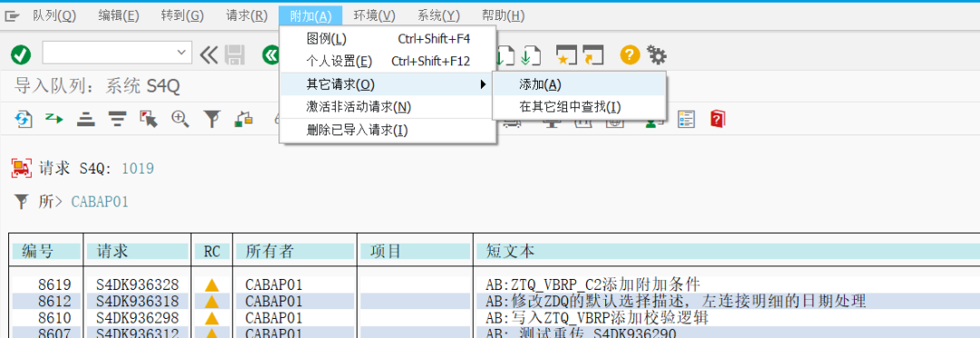This screenshot has width=980, height=338.
Task: Click the 编号 column header
Action: (x=47, y=252)
